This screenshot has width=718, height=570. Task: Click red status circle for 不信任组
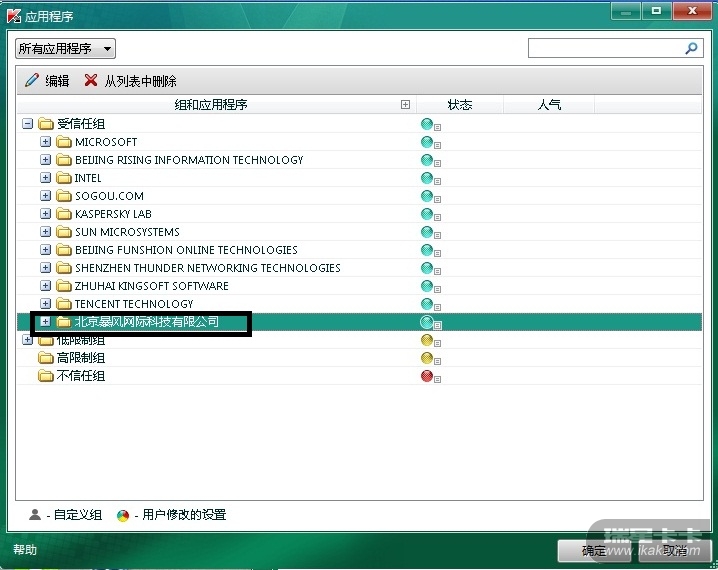click(427, 376)
